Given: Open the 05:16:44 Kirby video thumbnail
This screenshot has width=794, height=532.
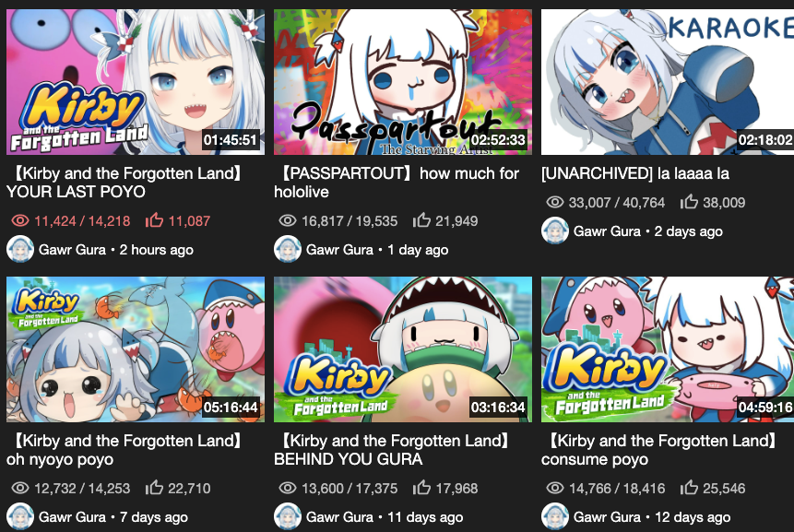Looking at the screenshot, I should 136,349.
